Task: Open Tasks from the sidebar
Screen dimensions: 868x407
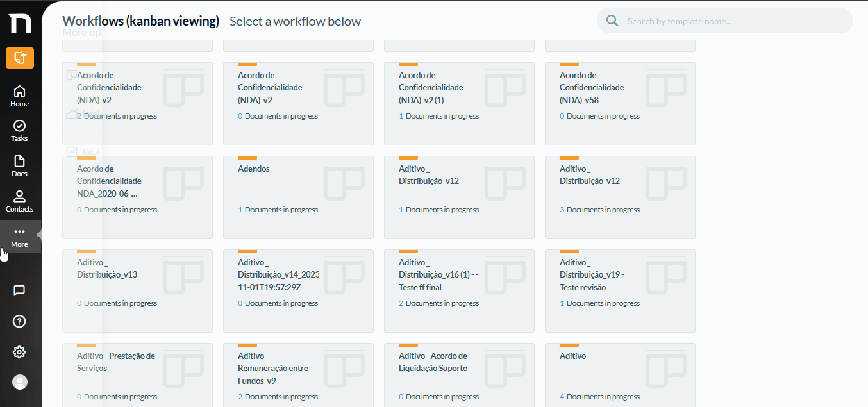Action: 20,131
